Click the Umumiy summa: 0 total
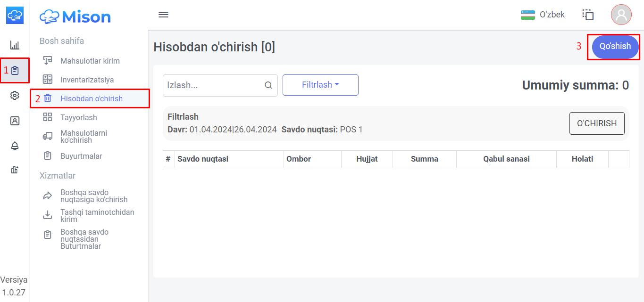This screenshot has height=302, width=644. pos(575,85)
